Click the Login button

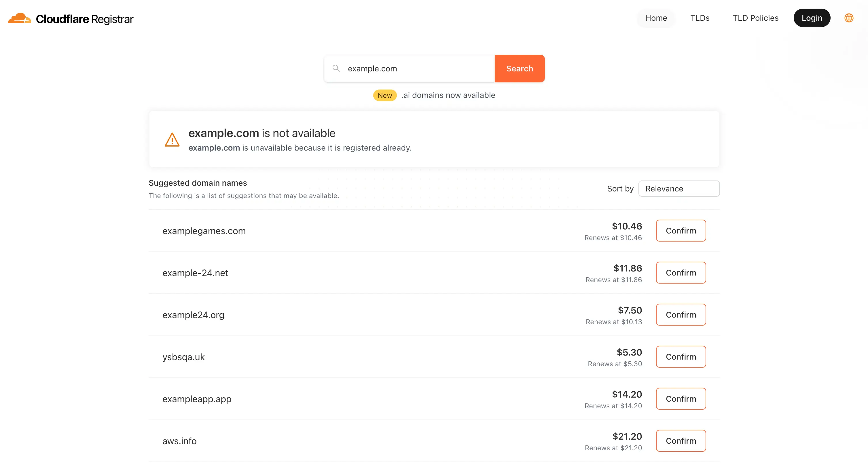point(812,18)
